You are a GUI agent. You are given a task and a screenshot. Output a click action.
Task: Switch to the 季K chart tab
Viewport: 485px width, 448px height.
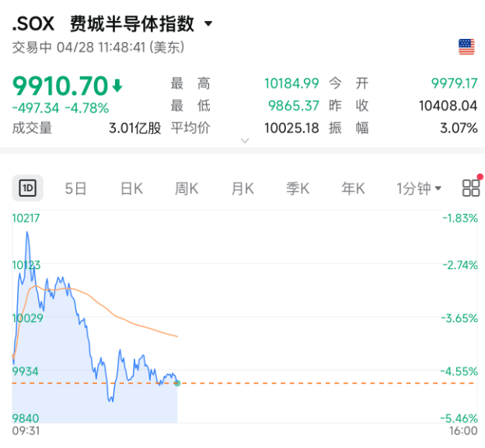click(x=298, y=188)
